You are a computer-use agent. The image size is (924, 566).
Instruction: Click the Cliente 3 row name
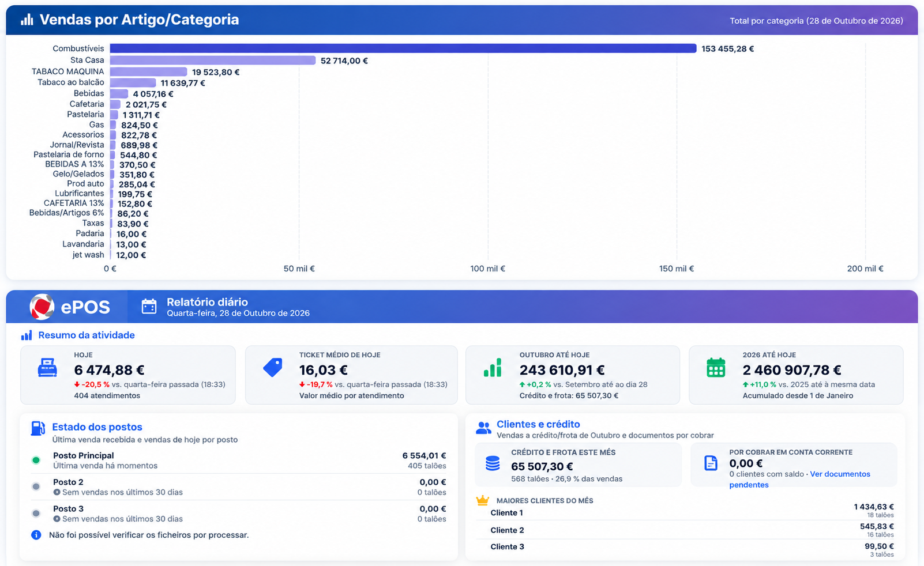507,547
